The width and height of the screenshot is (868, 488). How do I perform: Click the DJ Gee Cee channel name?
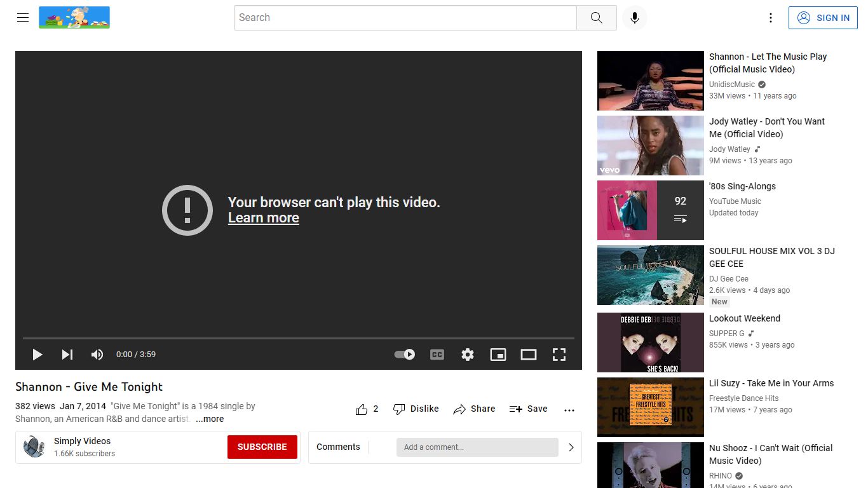pyautogui.click(x=729, y=279)
